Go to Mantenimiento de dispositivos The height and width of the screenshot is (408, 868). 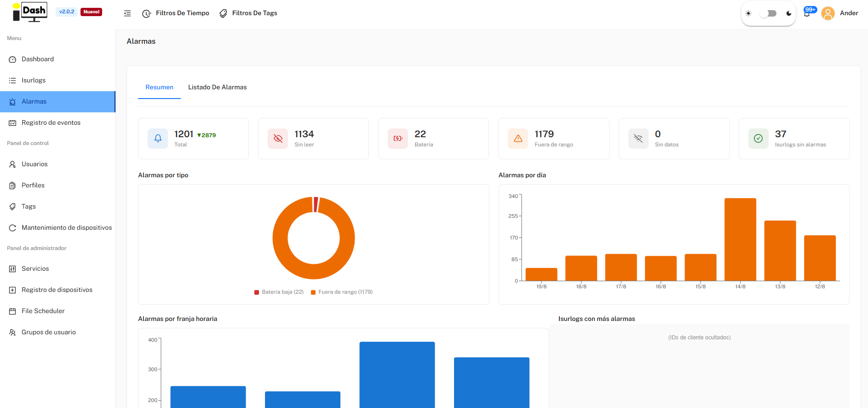click(x=57, y=228)
